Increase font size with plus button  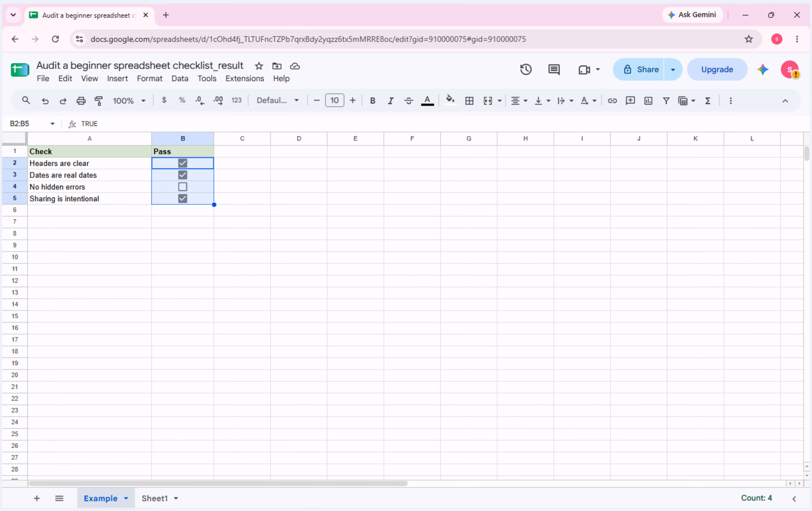pyautogui.click(x=353, y=100)
